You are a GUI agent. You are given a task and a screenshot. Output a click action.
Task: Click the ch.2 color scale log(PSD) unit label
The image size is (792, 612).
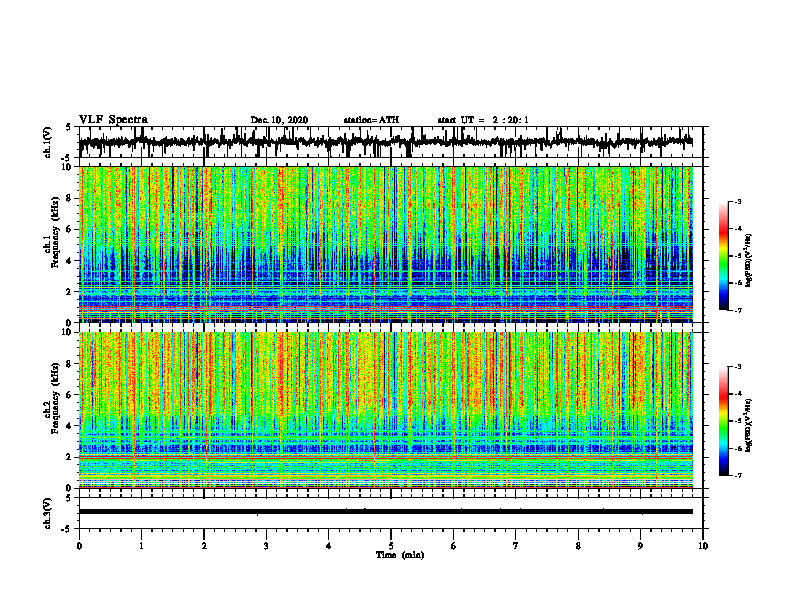(x=749, y=425)
